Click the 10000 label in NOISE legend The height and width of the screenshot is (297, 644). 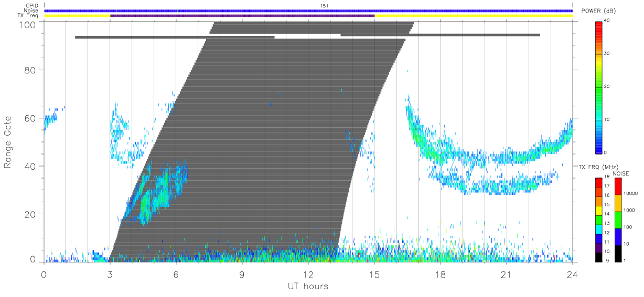(x=630, y=193)
